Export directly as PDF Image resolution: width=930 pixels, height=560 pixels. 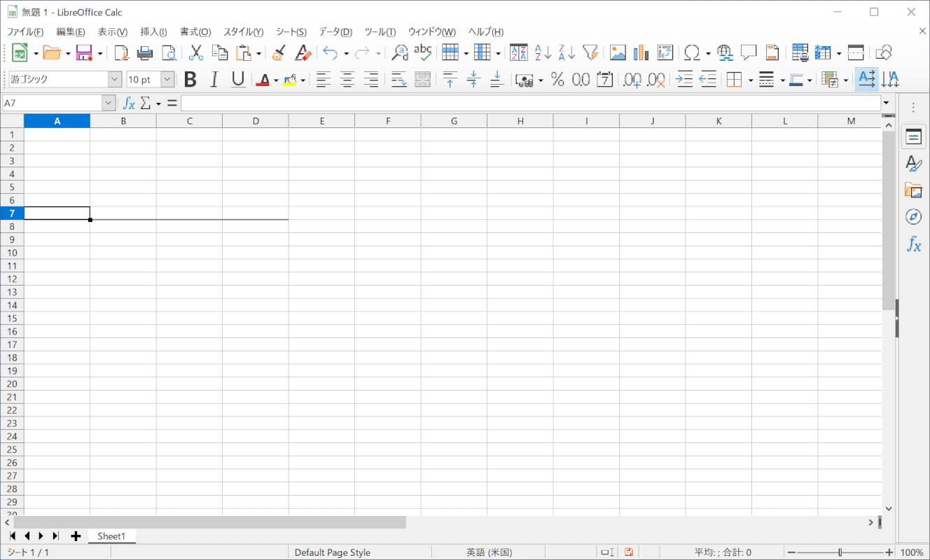[122, 52]
